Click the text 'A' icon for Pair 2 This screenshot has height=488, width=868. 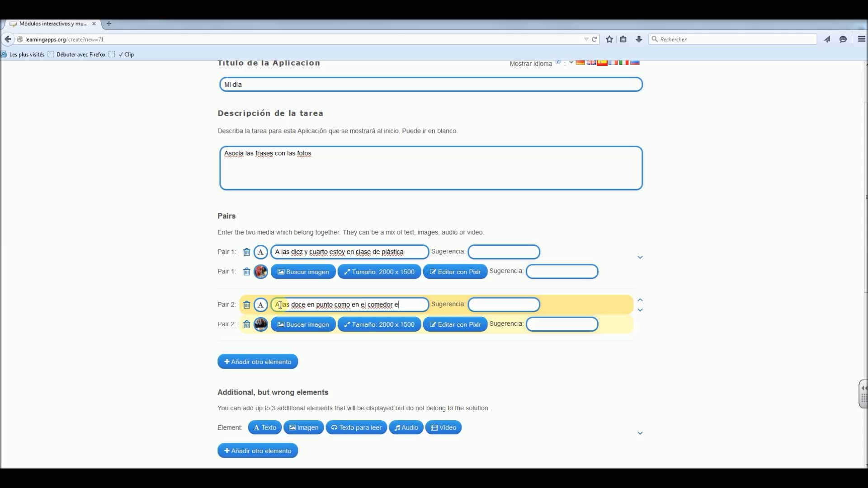[x=260, y=305]
